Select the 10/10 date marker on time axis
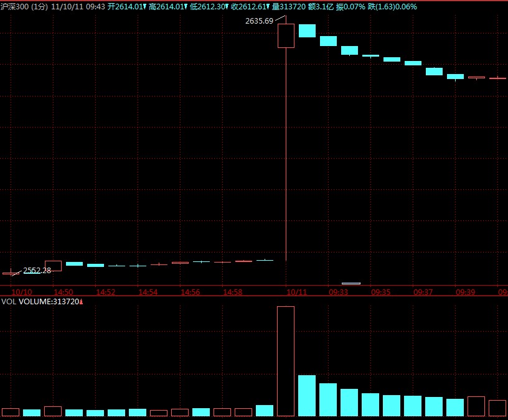The height and width of the screenshot is (420, 508). click(21, 292)
